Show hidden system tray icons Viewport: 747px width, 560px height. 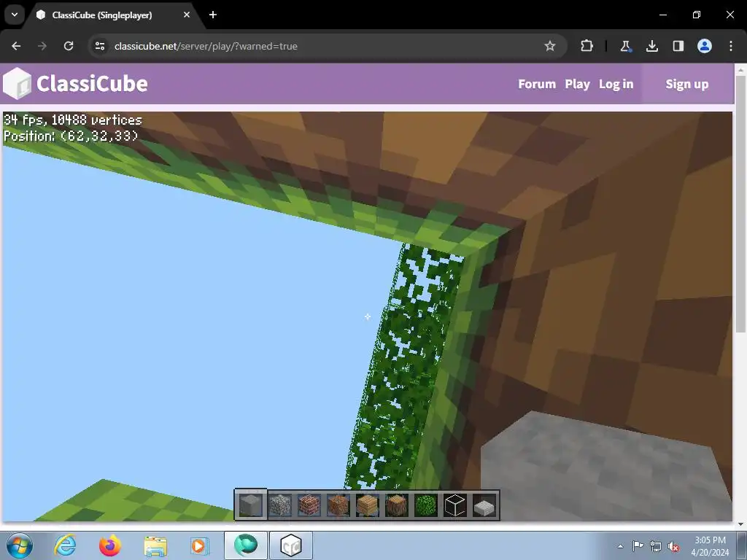point(620,546)
